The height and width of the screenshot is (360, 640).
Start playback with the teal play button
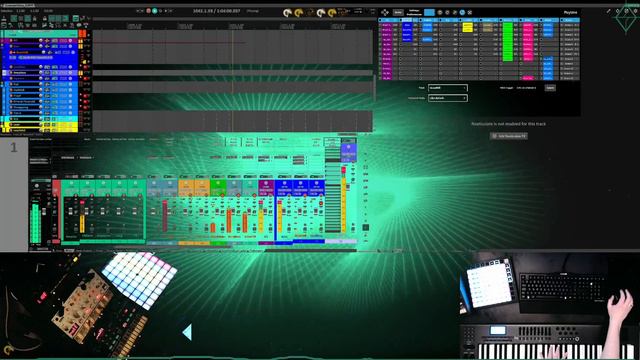click(155, 11)
